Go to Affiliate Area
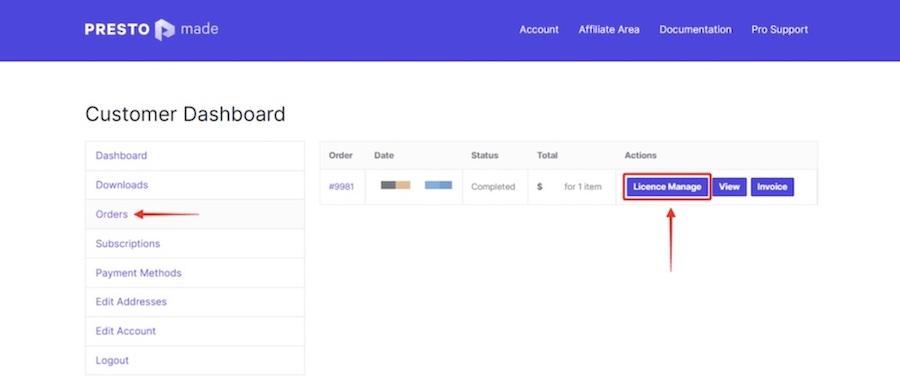900x386 pixels. [x=609, y=29]
